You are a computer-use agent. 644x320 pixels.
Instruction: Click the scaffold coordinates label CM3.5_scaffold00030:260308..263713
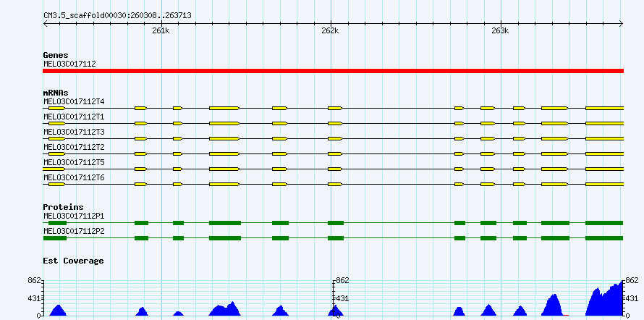tap(117, 15)
